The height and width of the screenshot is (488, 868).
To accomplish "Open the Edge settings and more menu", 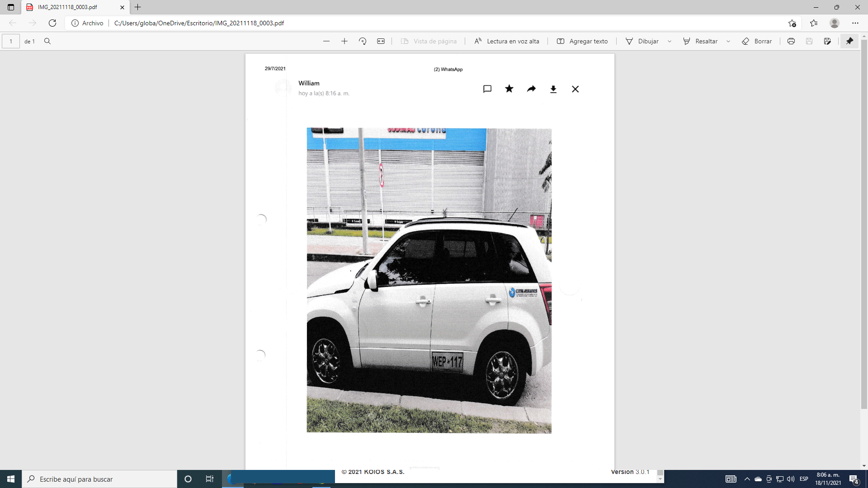I will click(x=855, y=23).
